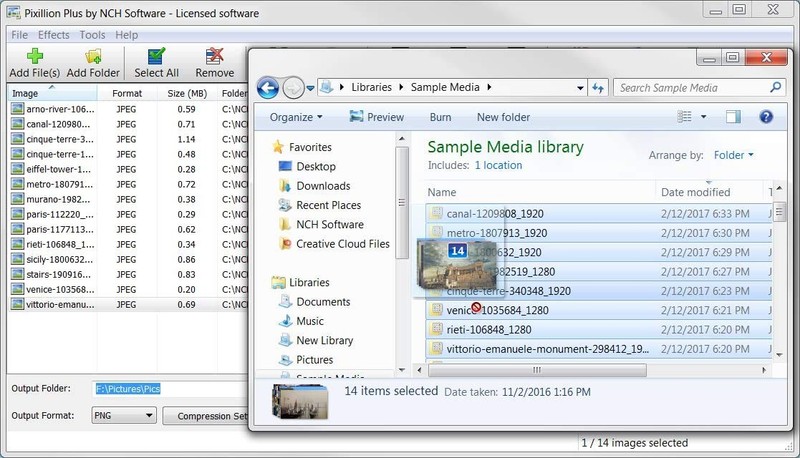
Task: Open the Tools menu
Action: [x=92, y=35]
